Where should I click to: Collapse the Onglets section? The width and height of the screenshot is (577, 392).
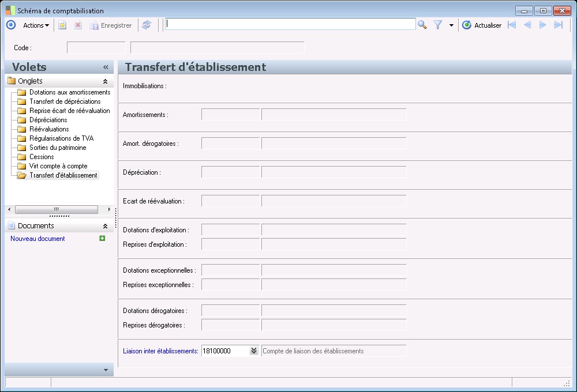coord(105,81)
